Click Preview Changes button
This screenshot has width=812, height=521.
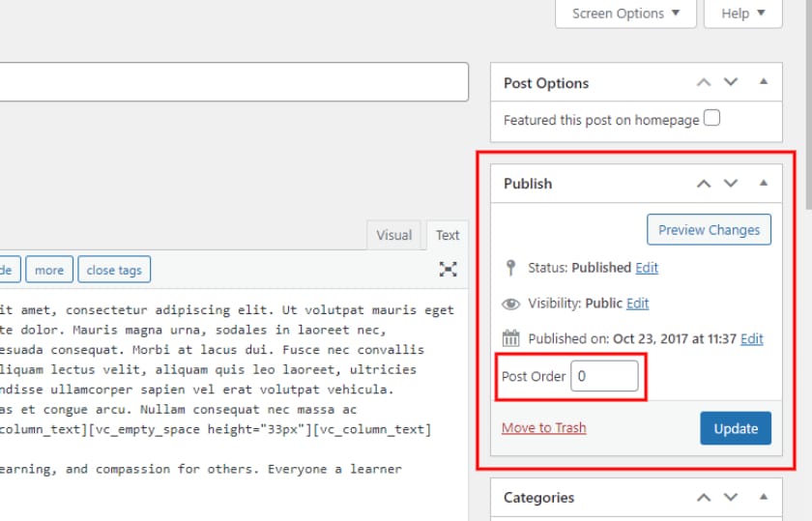click(709, 230)
